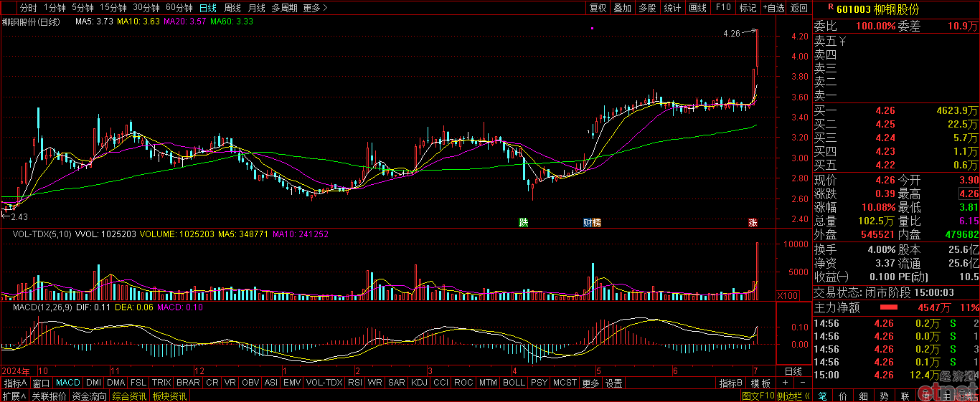Image resolution: width=980 pixels, height=402 pixels.
Task: Switch to the 分时 intraday tab
Action: (x=28, y=8)
